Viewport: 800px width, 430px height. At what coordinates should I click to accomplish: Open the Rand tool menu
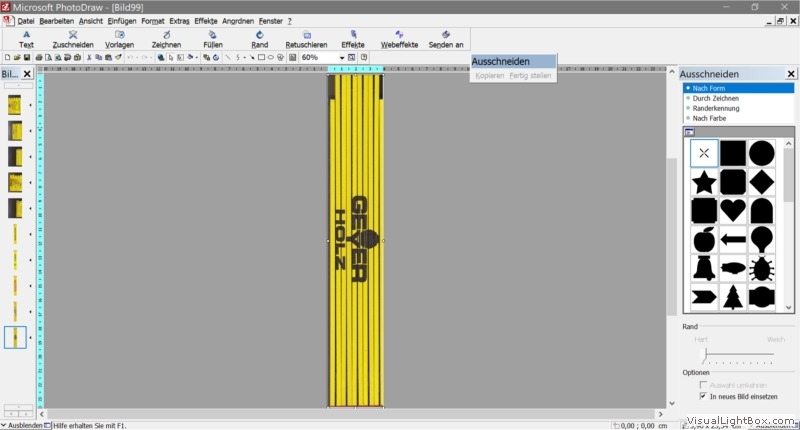(x=259, y=39)
